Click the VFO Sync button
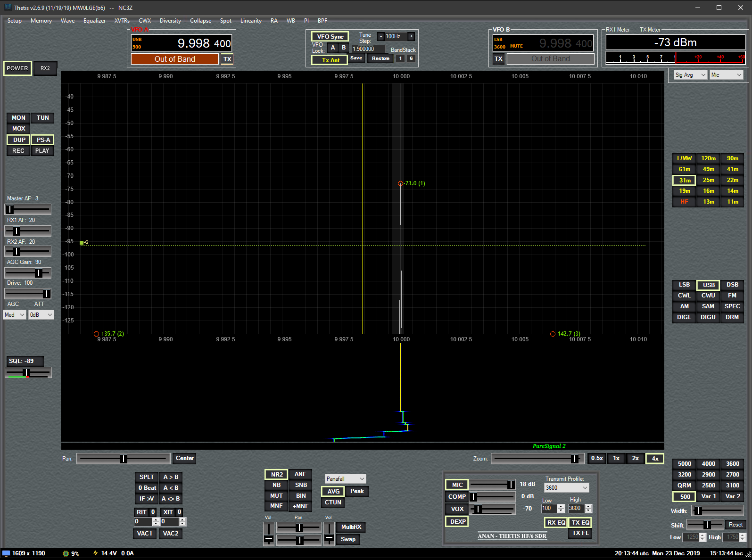The height and width of the screenshot is (560, 752). point(330,37)
